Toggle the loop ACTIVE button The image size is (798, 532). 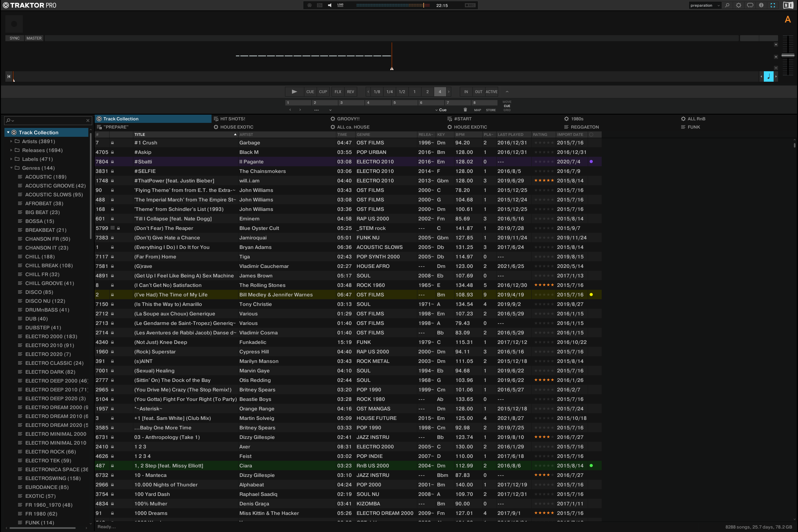tap(491, 92)
